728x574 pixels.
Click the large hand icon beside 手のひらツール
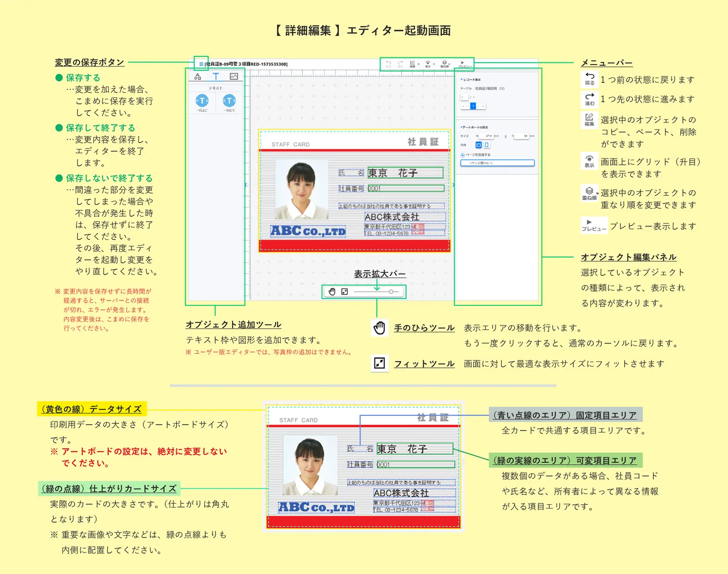(x=379, y=327)
